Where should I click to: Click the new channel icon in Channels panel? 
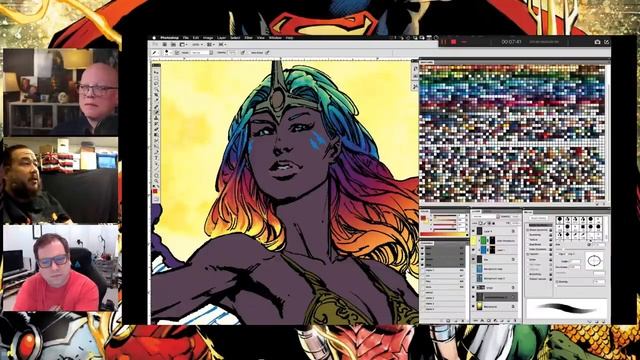457,321
